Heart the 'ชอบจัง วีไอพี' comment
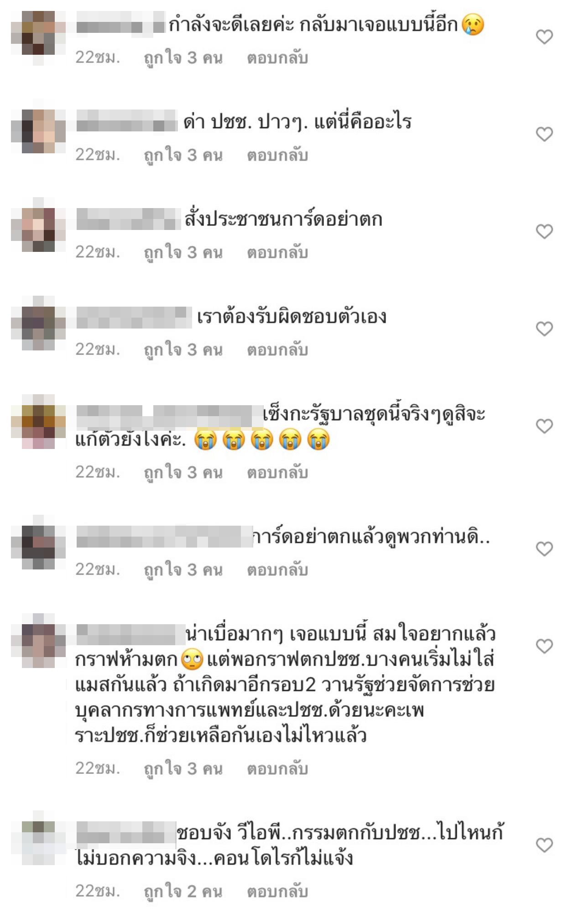This screenshot has height=924, width=584. pos(544,845)
